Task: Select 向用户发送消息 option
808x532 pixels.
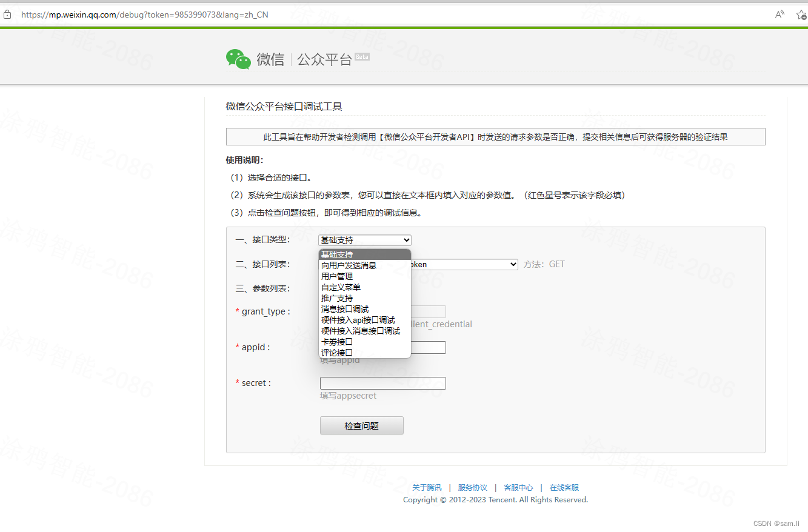Action: pyautogui.click(x=365, y=265)
